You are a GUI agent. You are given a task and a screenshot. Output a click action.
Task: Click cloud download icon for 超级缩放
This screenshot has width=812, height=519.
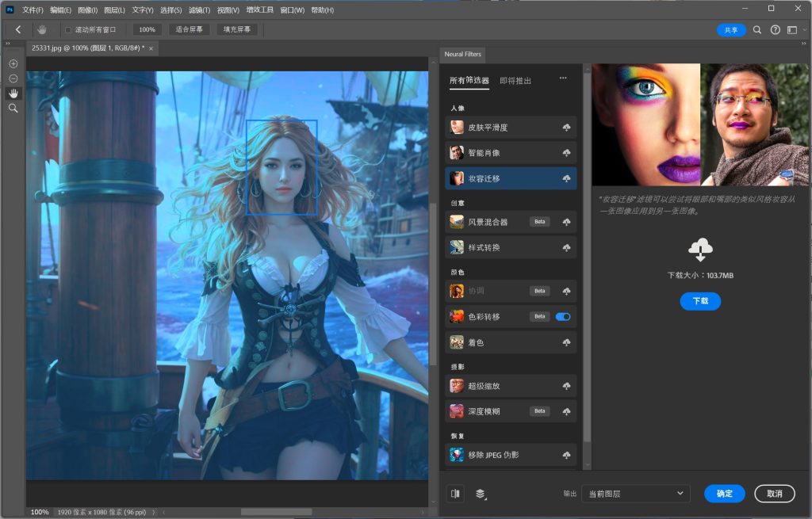(x=566, y=386)
